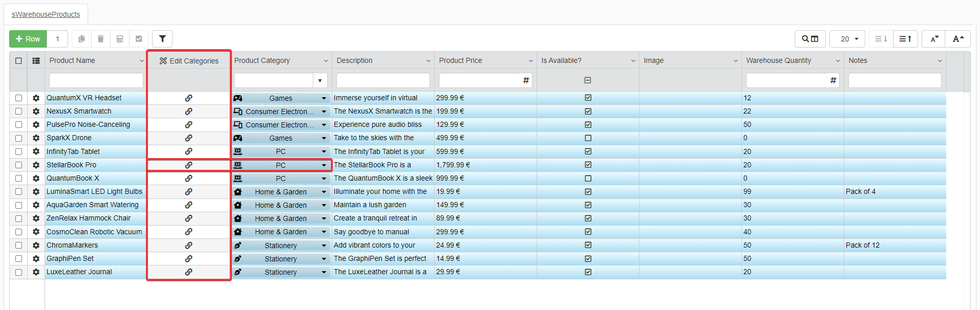The image size is (980, 310).
Task: Expand the Product Category filter dropdown
Action: coord(320,80)
